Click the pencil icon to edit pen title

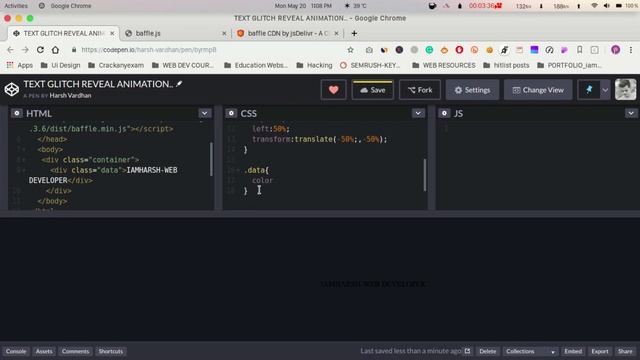tap(179, 84)
